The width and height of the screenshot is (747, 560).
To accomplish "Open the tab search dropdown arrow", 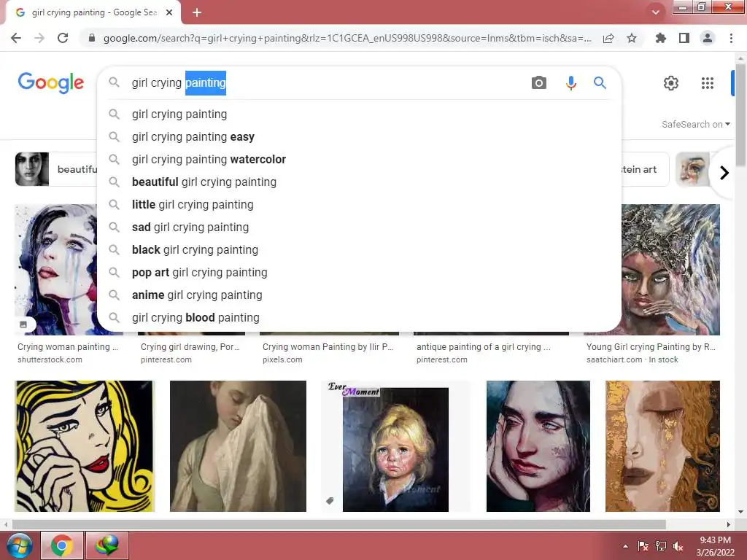I will (656, 12).
